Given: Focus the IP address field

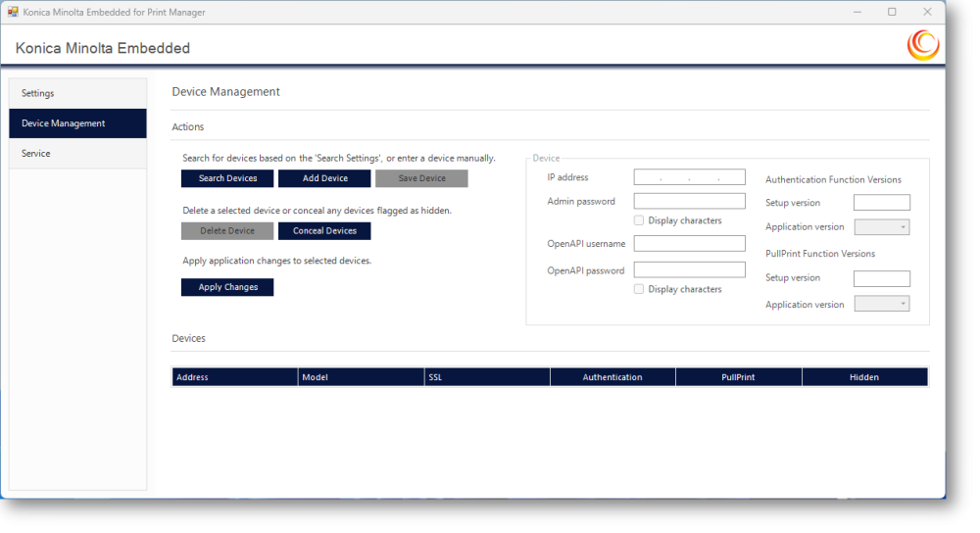Looking at the screenshot, I should 689,176.
